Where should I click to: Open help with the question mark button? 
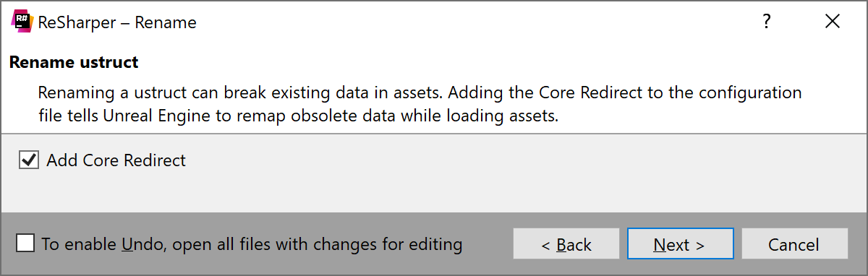[767, 22]
